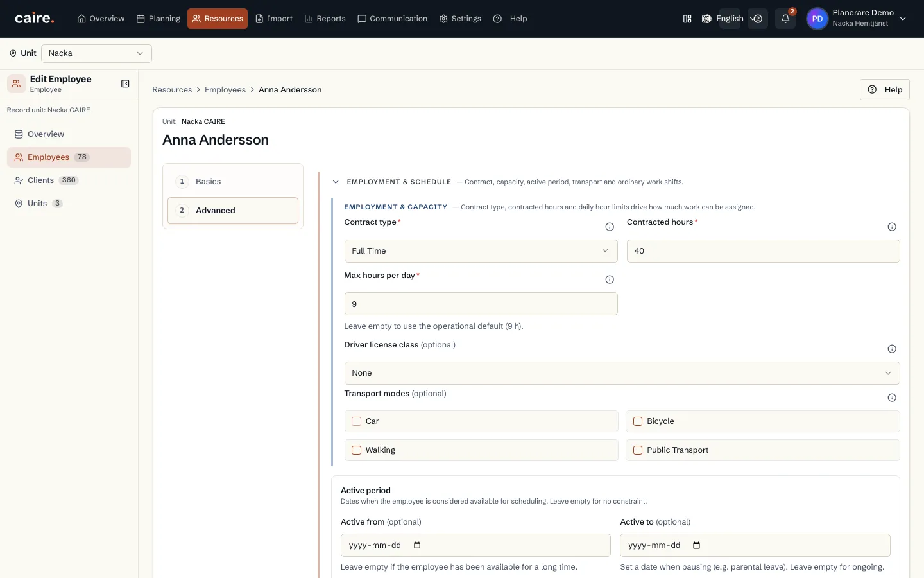Image resolution: width=924 pixels, height=578 pixels.
Task: Follow the Resources breadcrumb link
Action: 172,90
